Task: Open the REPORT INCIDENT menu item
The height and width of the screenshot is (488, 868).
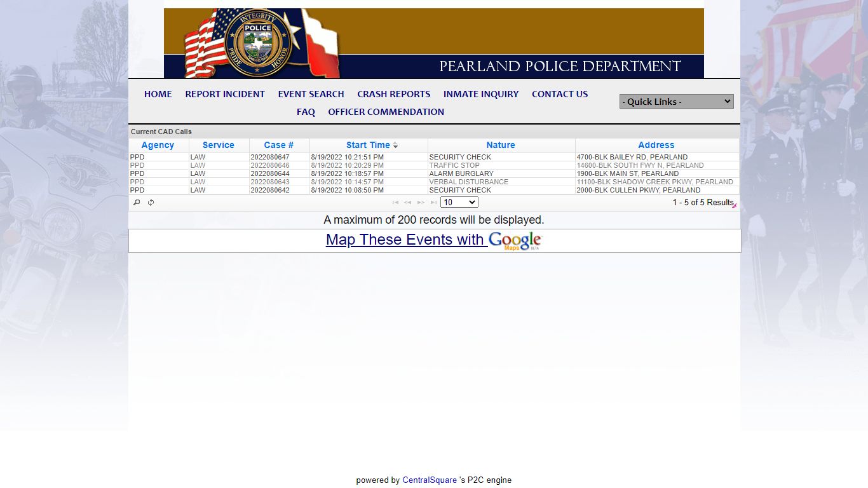Action: click(225, 94)
